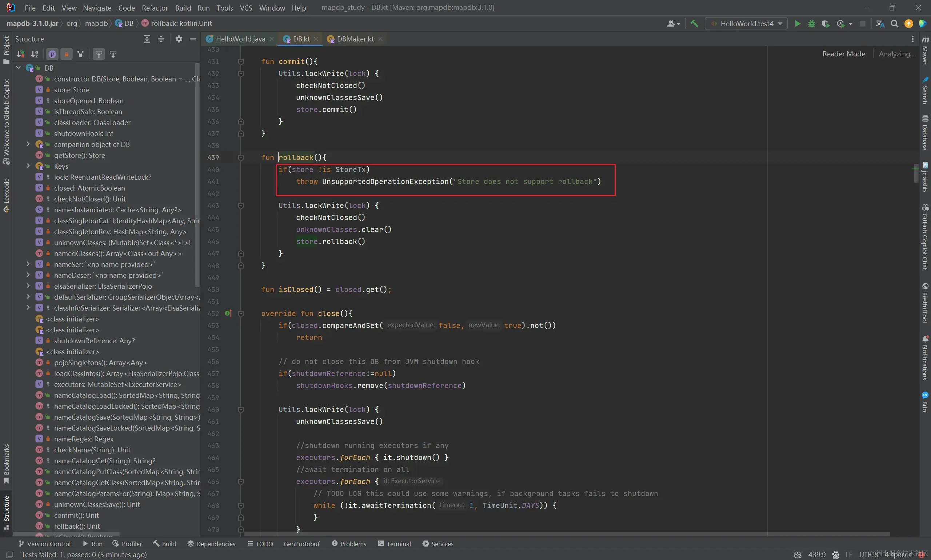Toggle tool window quick access in status bar

pos(10,554)
